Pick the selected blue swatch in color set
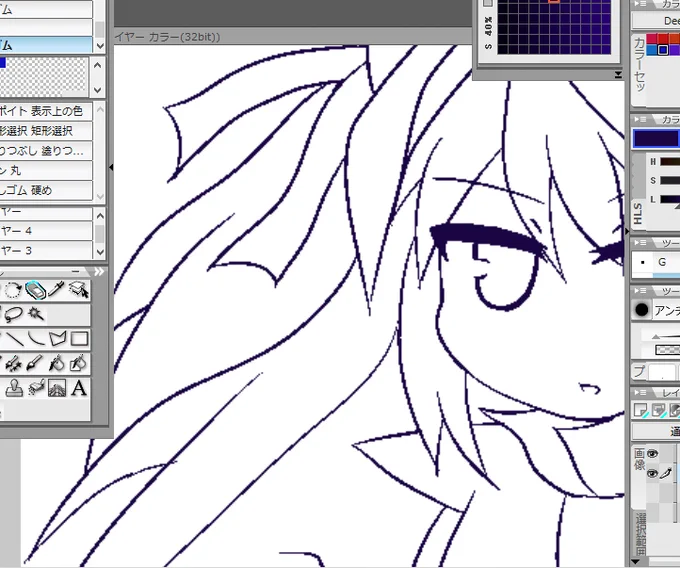680x568 pixels. coord(663,50)
